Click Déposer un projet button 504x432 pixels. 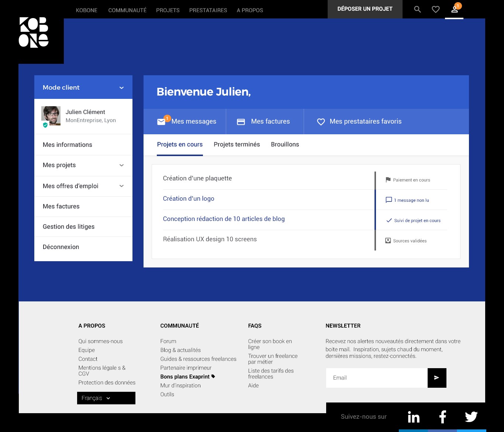(365, 9)
